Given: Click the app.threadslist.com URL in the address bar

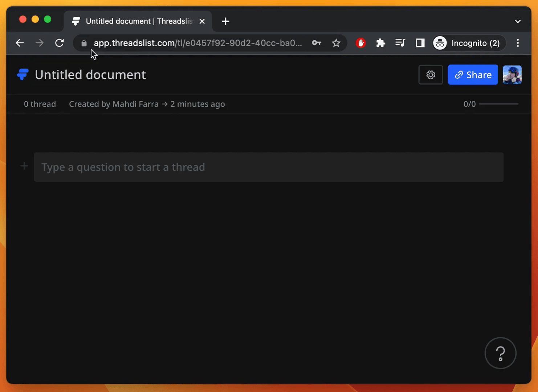Looking at the screenshot, I should 198,43.
